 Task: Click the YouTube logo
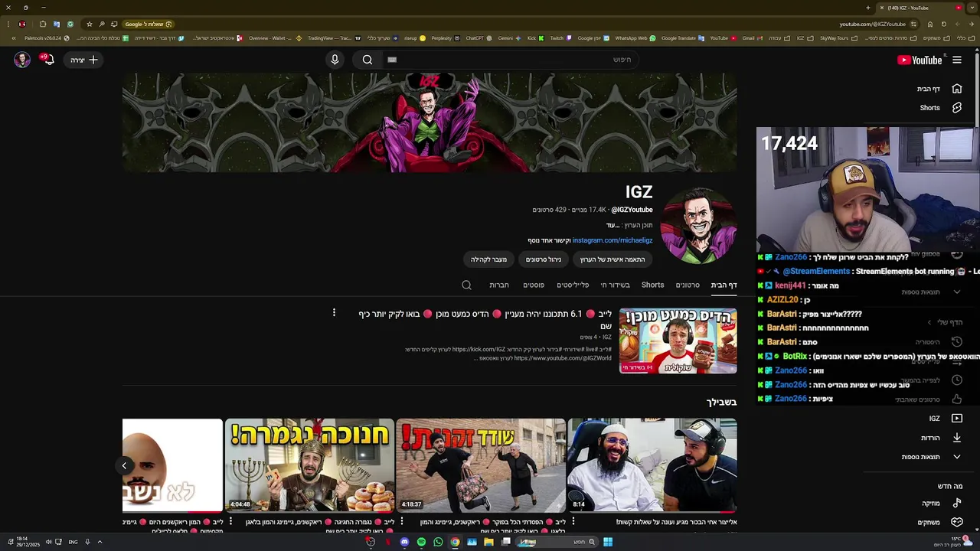click(920, 60)
